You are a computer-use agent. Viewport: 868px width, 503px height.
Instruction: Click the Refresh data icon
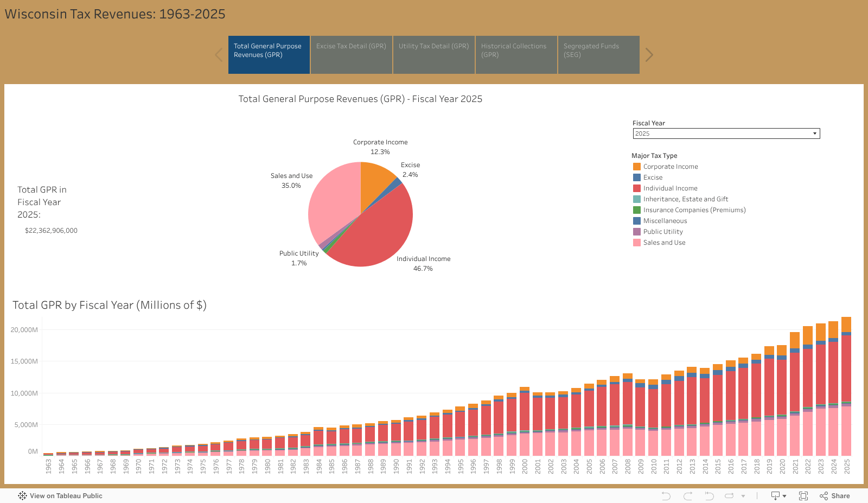point(729,495)
